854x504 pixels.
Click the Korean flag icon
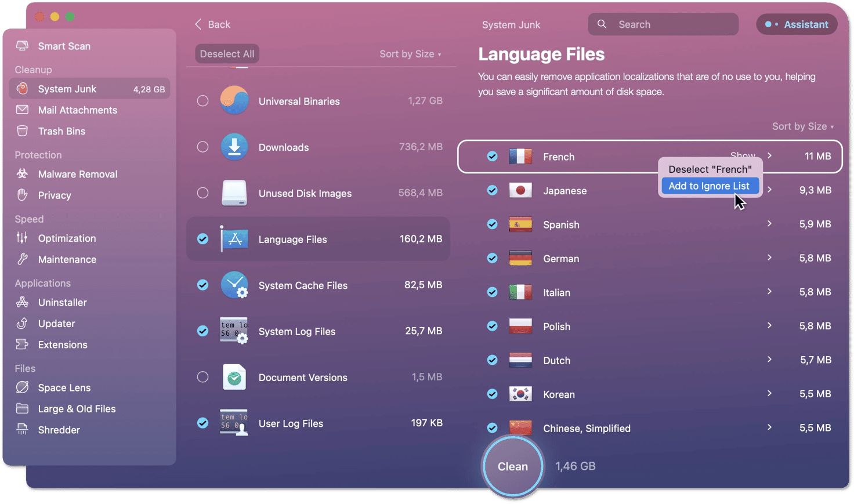click(520, 394)
